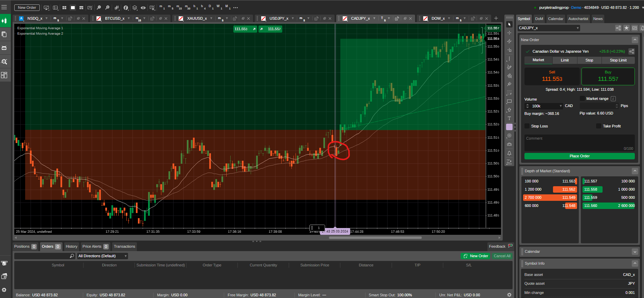Click New Order in top toolbar
This screenshot has width=644, height=298.
click(x=27, y=7)
